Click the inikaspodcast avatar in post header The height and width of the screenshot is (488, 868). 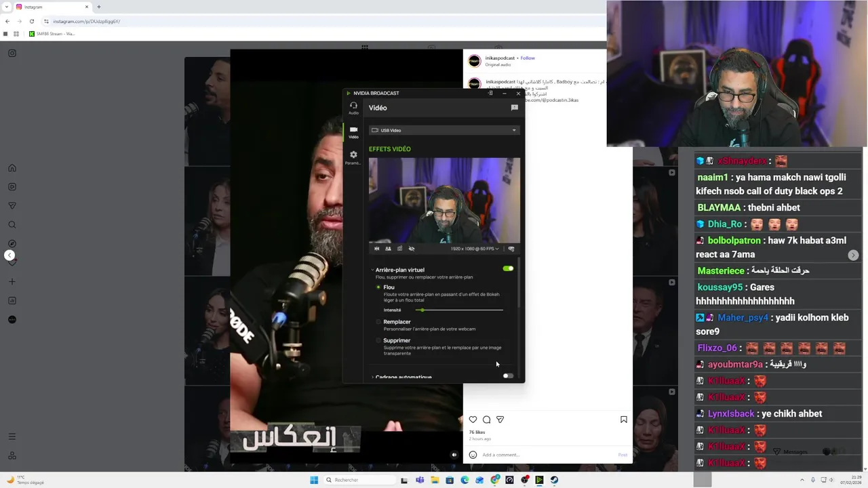pyautogui.click(x=475, y=61)
